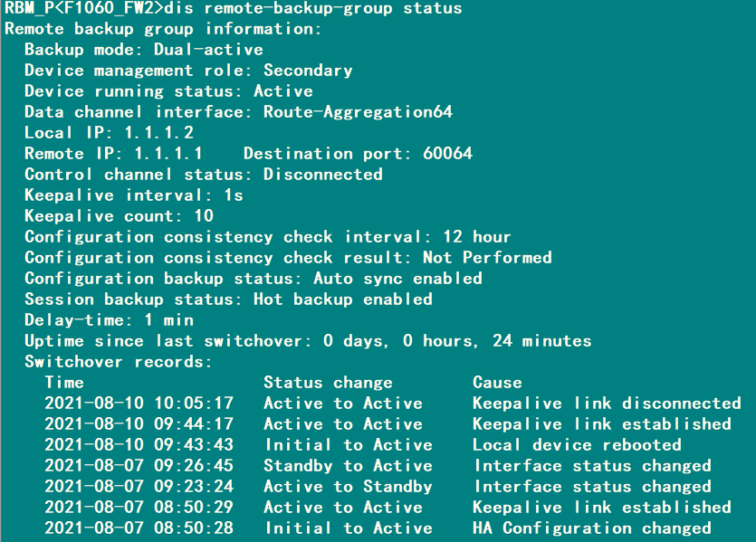Click the 'Delay-time: 1 min' line
Screen dimensions: 756x542
(x=109, y=320)
